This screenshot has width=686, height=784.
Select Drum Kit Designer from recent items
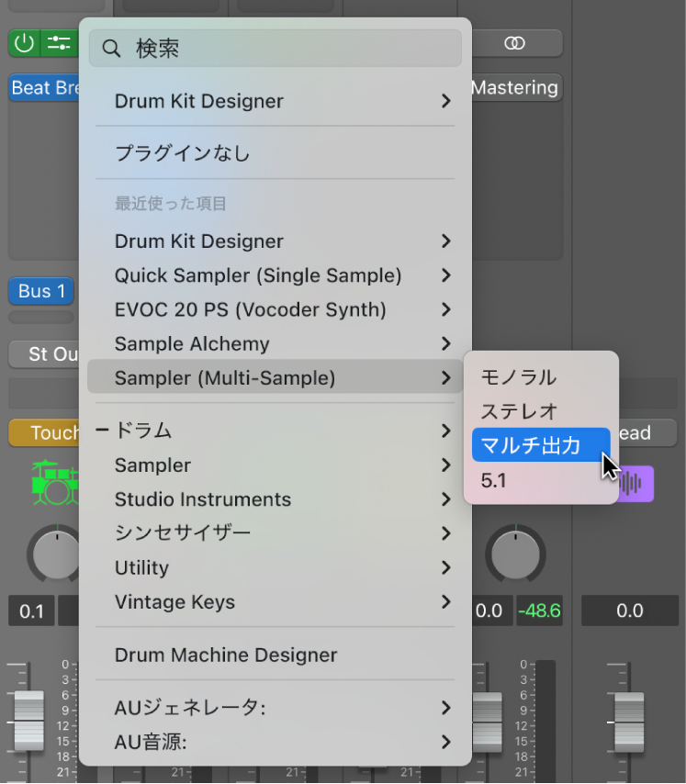[x=197, y=241]
